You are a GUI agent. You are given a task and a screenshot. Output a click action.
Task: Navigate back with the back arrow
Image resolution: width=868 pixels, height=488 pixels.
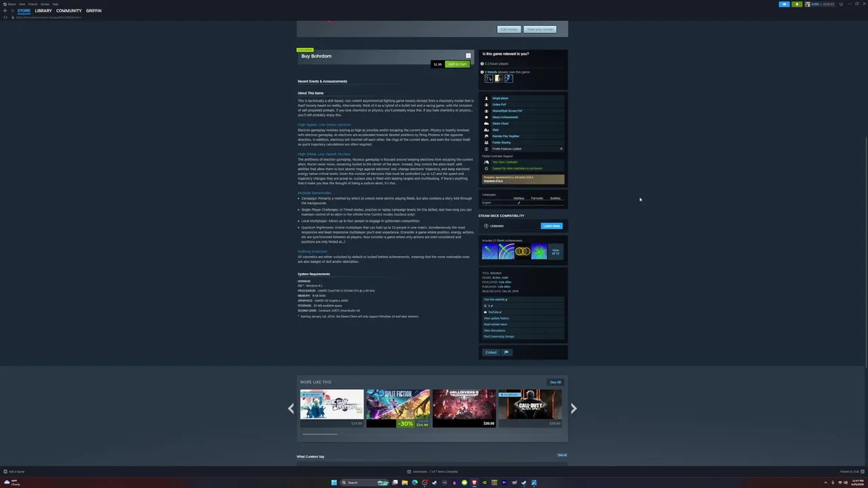coord(5,11)
